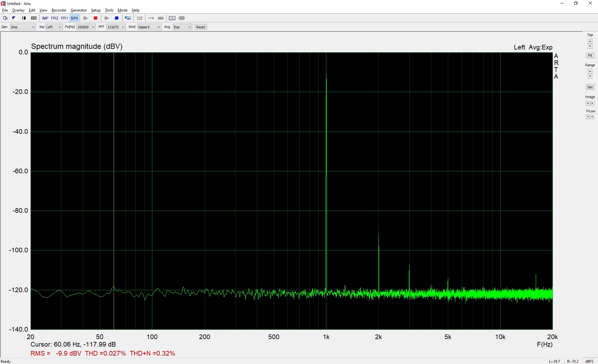The width and height of the screenshot is (598, 364).
Task: Open the FFT size dropdown
Action: click(116, 27)
